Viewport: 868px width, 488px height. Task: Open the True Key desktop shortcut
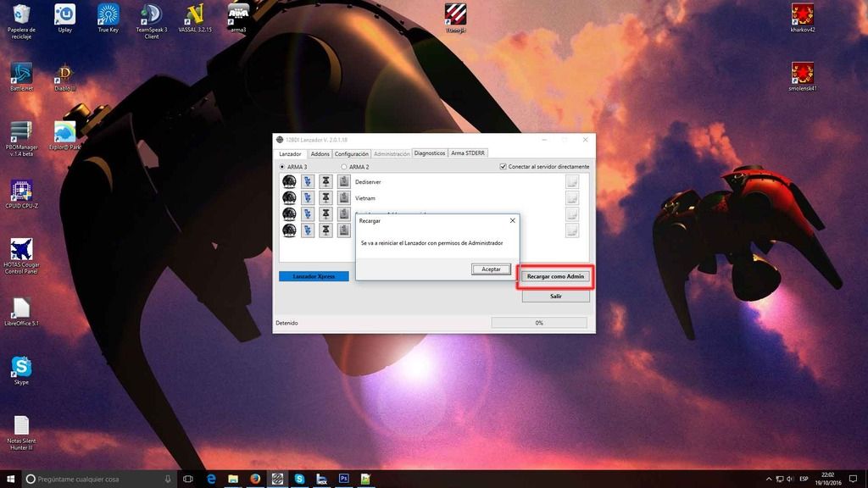(108, 19)
